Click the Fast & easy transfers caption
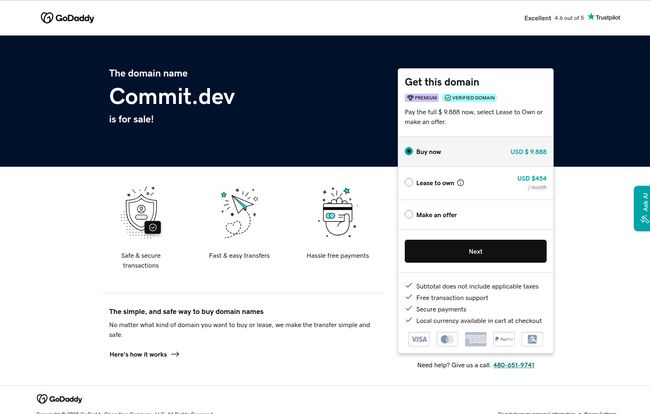The image size is (650, 414). tap(239, 256)
